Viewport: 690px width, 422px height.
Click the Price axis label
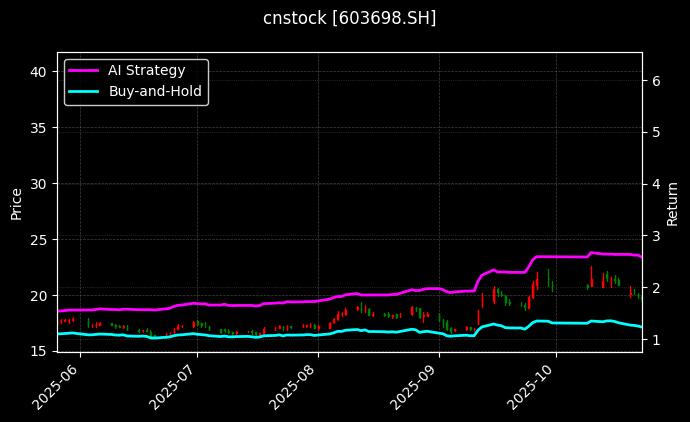tap(16, 202)
